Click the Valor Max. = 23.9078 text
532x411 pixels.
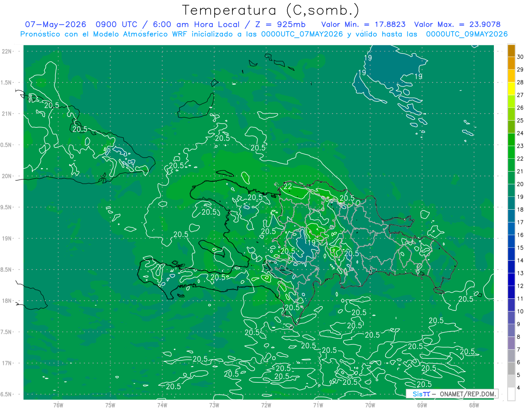[458, 24]
